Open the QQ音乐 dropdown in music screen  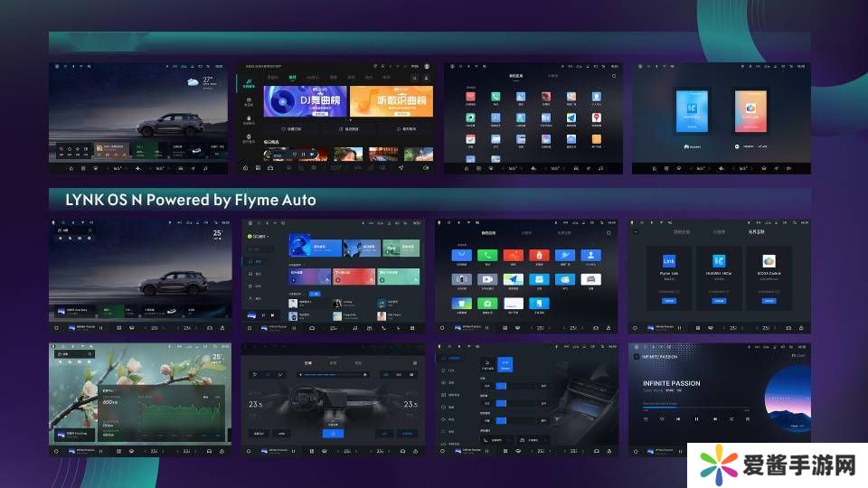coord(259,235)
